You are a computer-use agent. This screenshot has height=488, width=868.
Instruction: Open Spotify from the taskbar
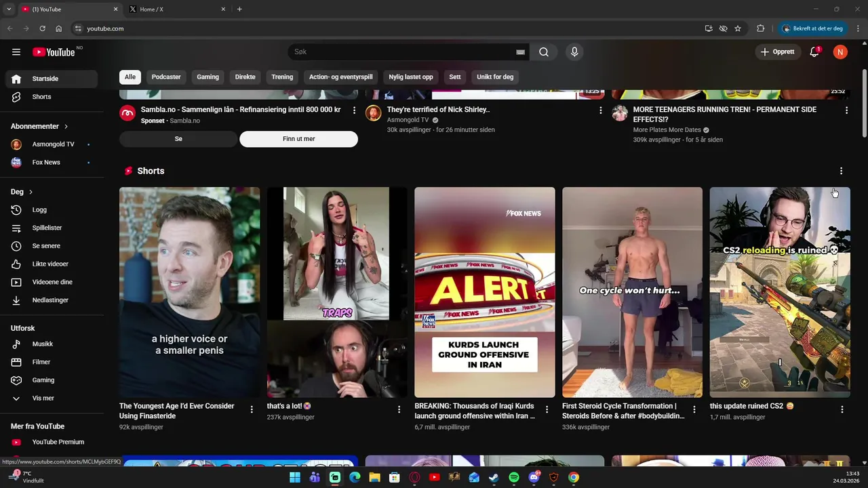pyautogui.click(x=514, y=477)
